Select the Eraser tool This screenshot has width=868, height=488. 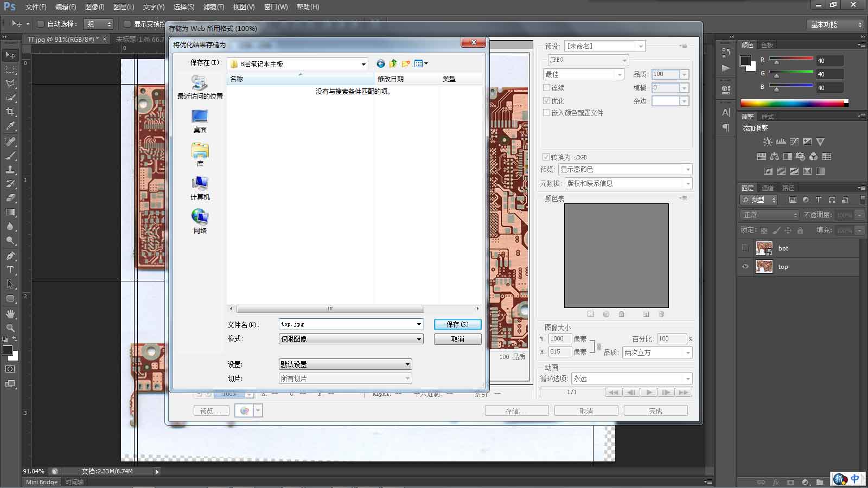[x=10, y=198]
